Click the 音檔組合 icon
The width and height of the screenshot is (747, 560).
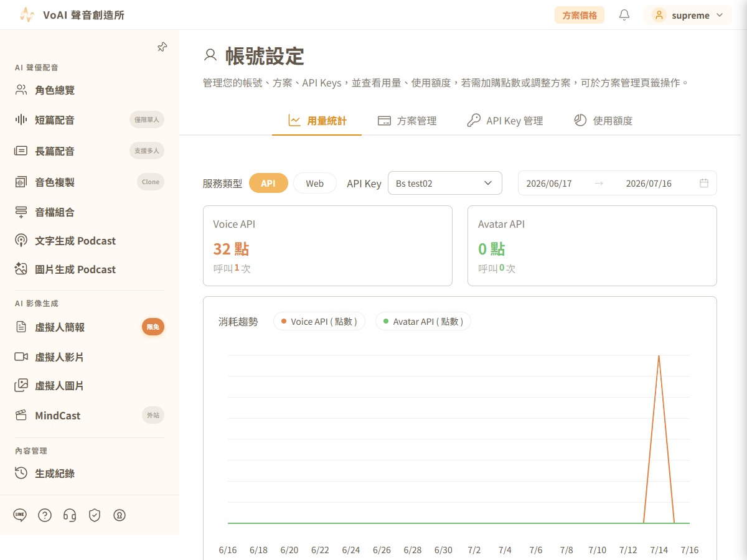click(21, 212)
